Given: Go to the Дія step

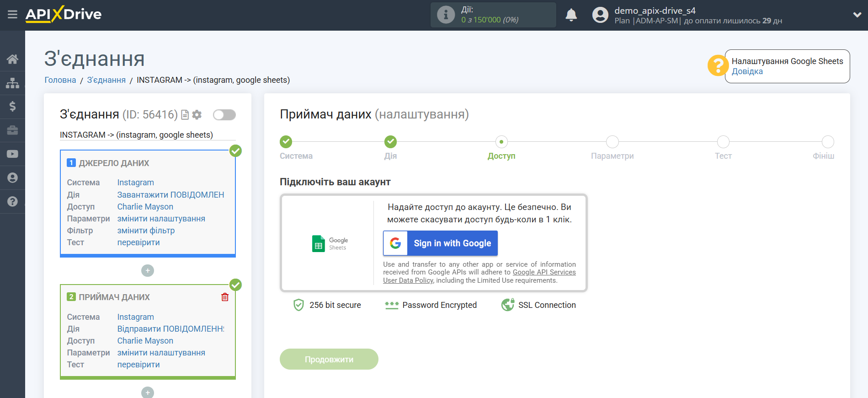Looking at the screenshot, I should [x=390, y=142].
